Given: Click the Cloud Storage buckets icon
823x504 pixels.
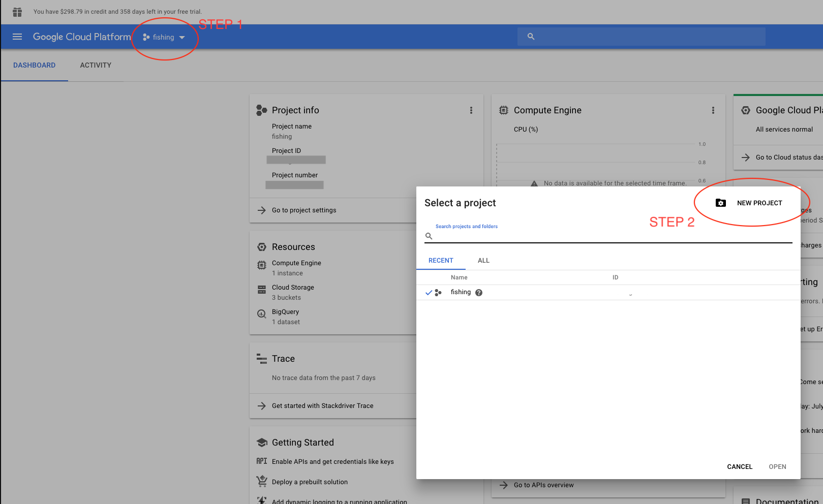Looking at the screenshot, I should (x=262, y=290).
